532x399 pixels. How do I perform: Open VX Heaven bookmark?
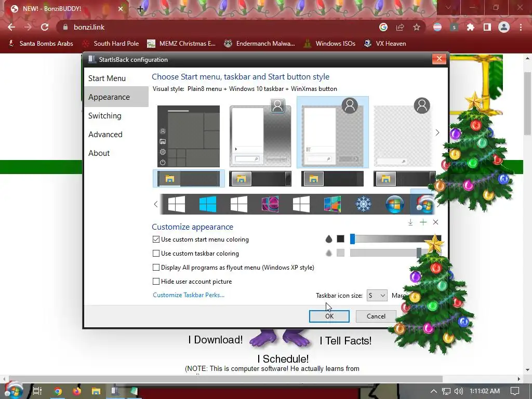(385, 44)
